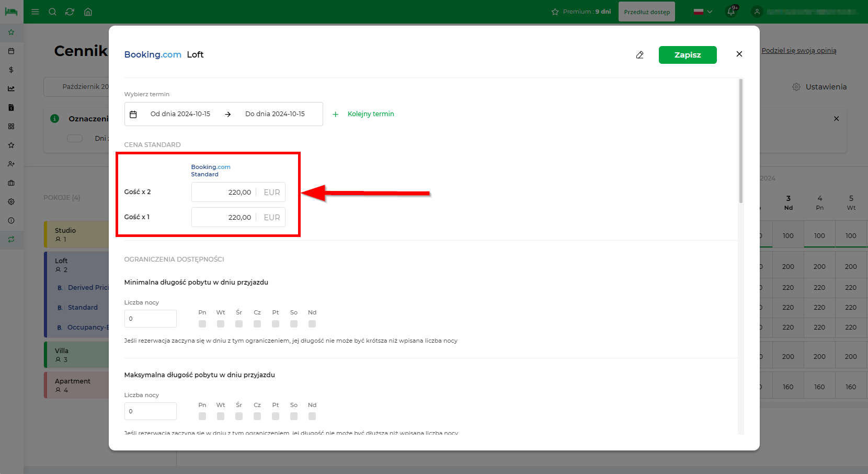
Task: Edit minimum stay Liczba nocy field
Action: (151, 319)
